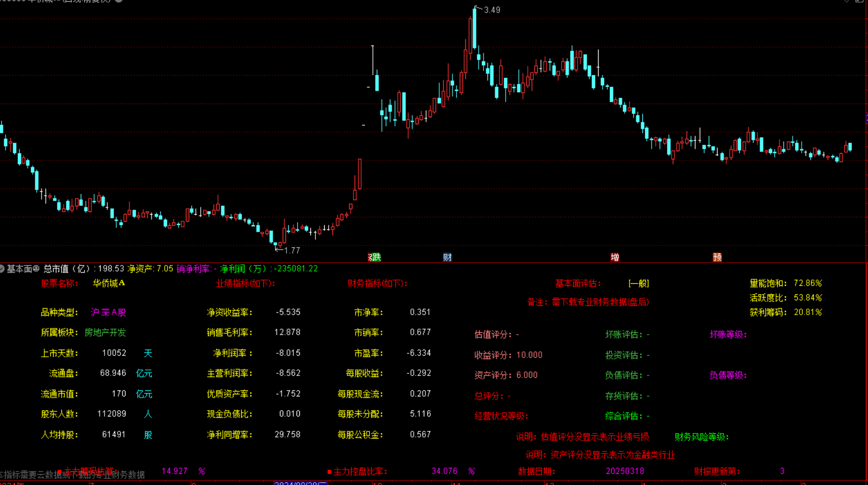Click the 坏账等级 label

pos(728,335)
